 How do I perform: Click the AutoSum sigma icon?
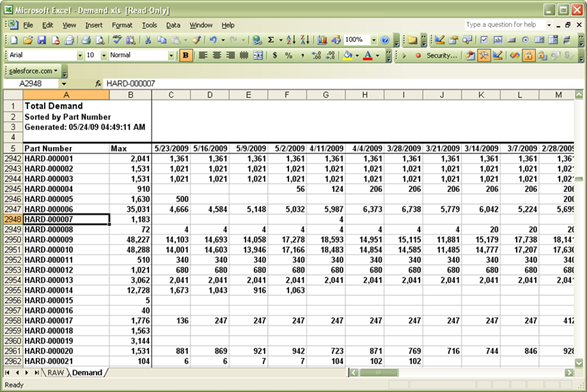pos(271,40)
